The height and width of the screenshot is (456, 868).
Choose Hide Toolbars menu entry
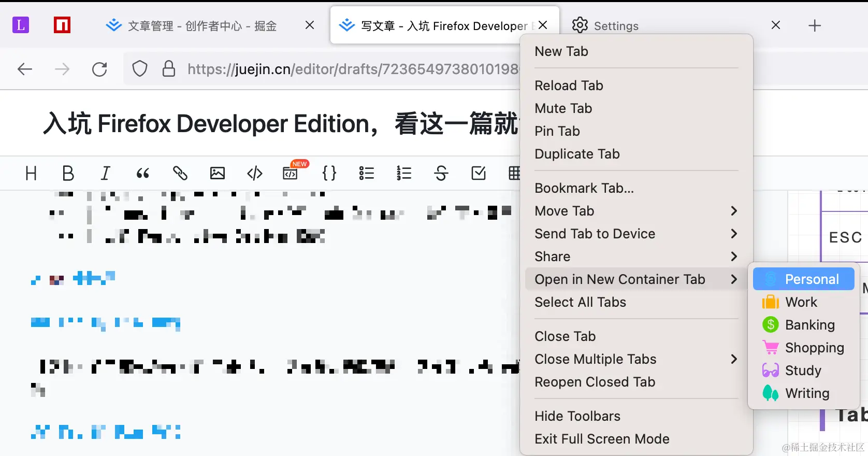[x=636, y=416]
